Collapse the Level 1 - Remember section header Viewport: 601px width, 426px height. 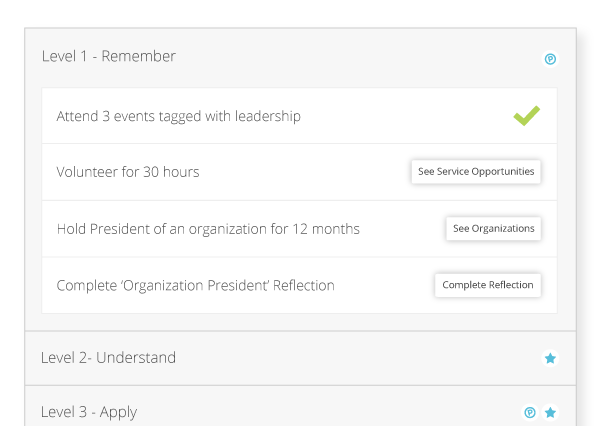point(108,57)
